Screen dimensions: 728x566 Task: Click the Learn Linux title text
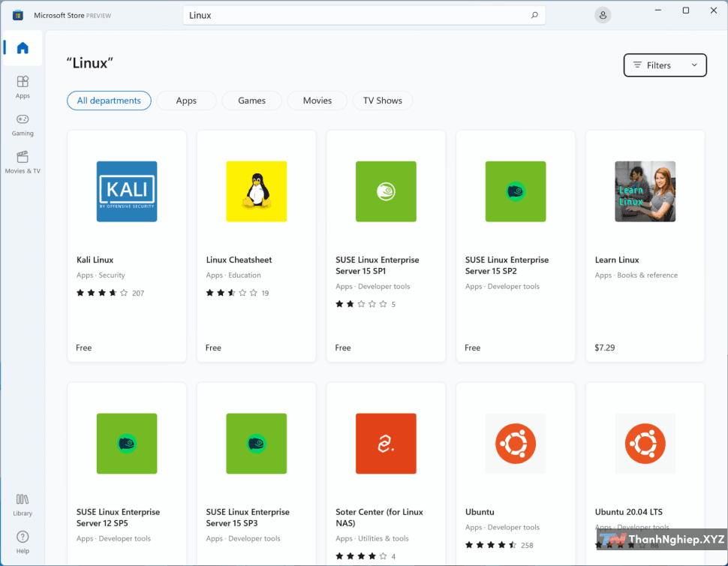pos(617,260)
